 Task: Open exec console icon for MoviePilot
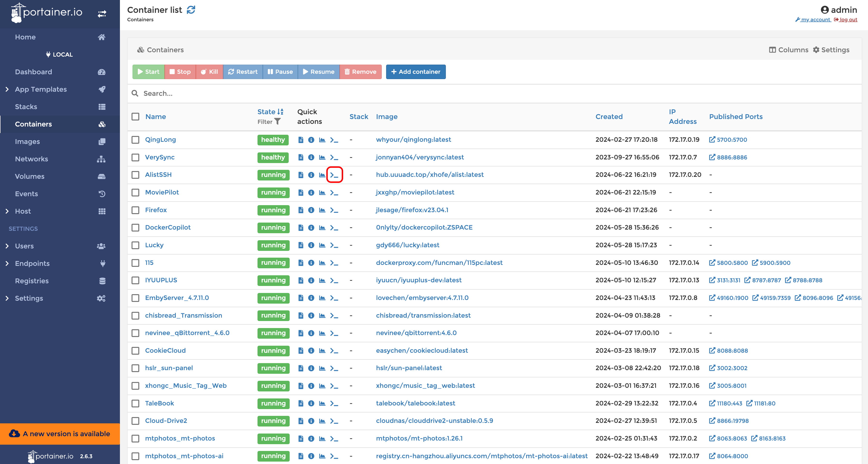(x=334, y=193)
